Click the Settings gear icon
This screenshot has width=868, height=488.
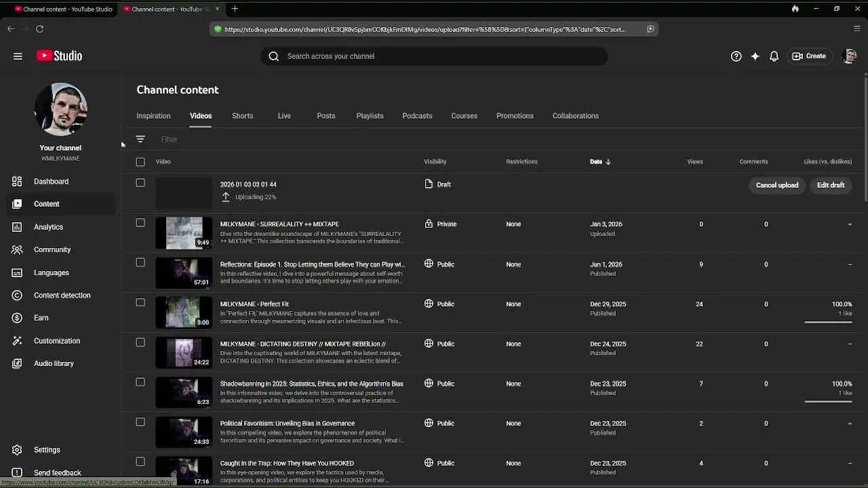coord(17,449)
